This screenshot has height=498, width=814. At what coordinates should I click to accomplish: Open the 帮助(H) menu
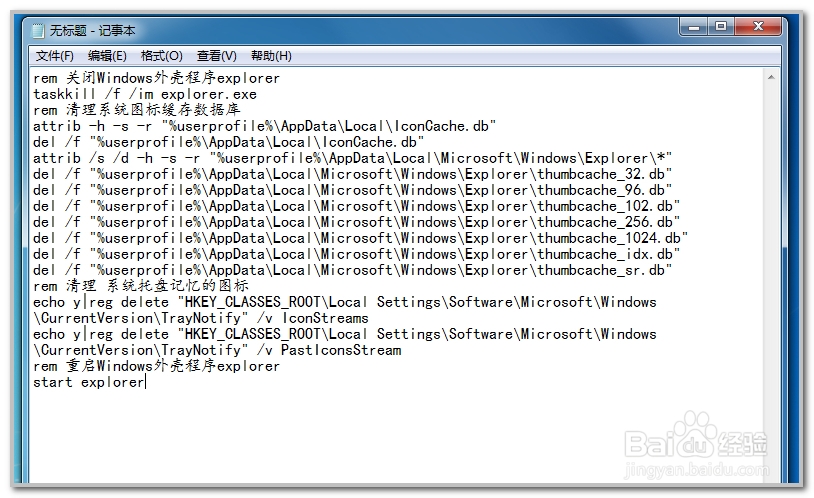click(271, 56)
